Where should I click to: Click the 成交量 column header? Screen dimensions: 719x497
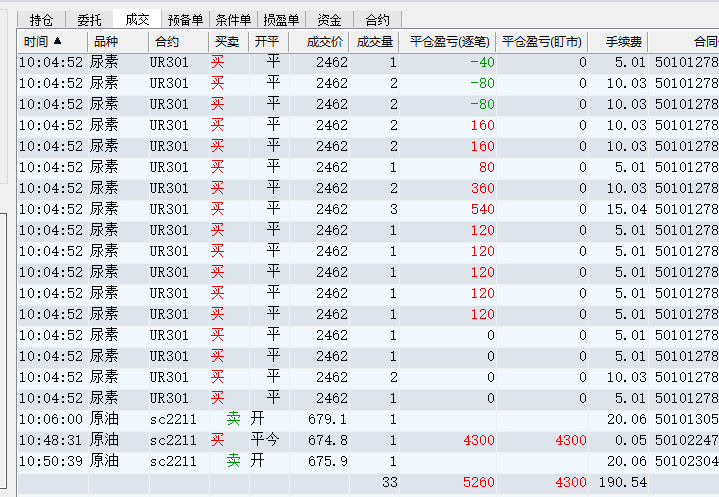(375, 41)
